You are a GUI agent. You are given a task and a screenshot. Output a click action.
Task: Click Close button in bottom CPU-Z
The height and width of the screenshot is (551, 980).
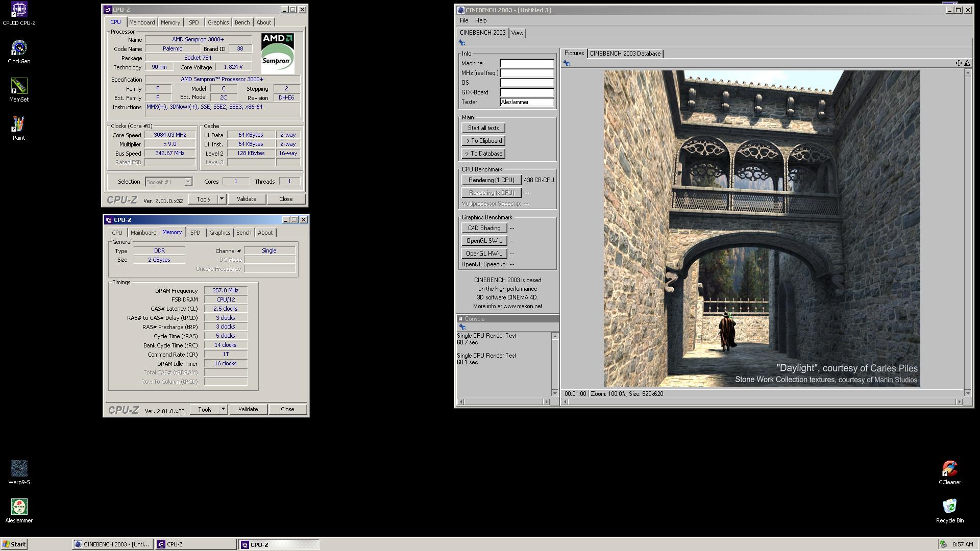(x=287, y=409)
